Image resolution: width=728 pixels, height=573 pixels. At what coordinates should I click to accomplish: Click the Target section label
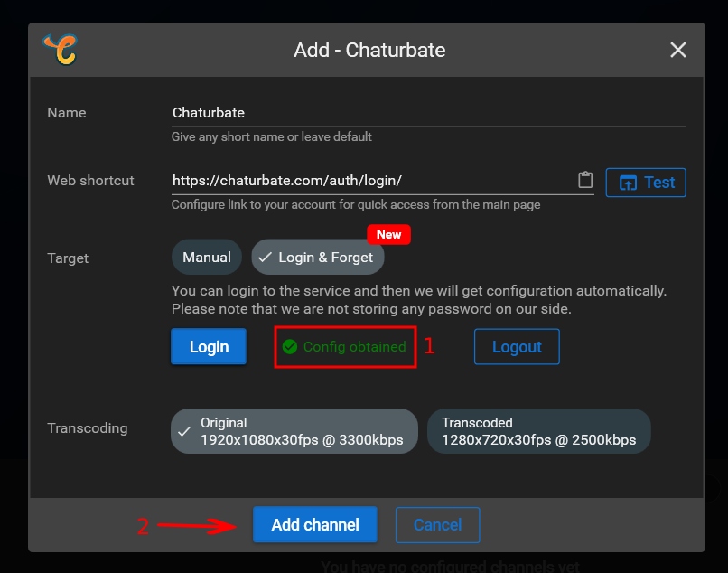[x=68, y=258]
